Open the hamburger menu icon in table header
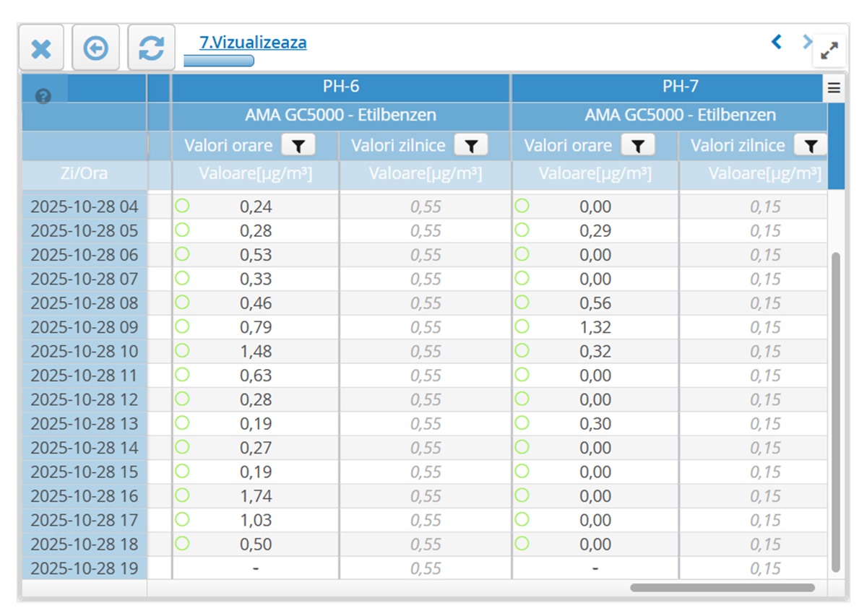Image resolution: width=867 pixels, height=616 pixels. (x=834, y=88)
